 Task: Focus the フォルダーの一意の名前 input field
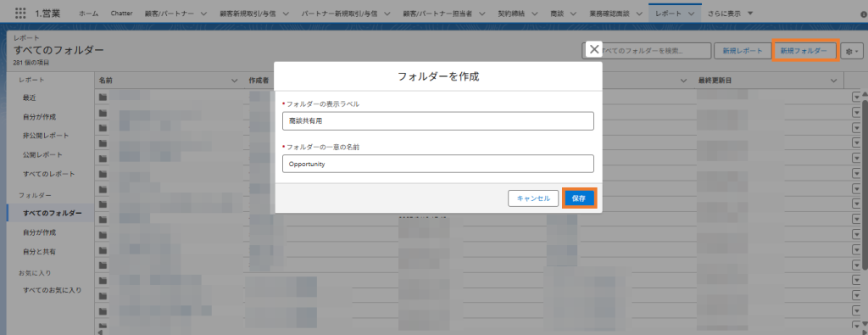point(437,164)
